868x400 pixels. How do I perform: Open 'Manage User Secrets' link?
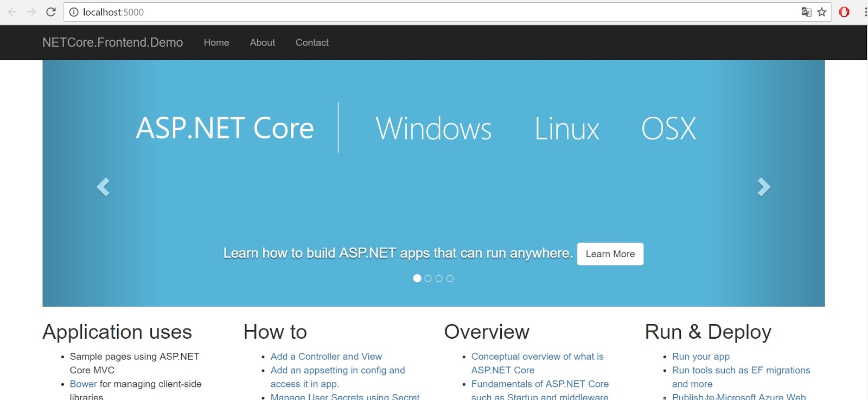(344, 396)
